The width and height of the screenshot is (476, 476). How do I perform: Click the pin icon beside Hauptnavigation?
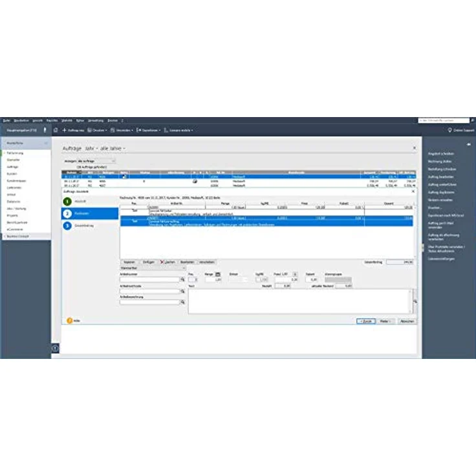[45, 130]
